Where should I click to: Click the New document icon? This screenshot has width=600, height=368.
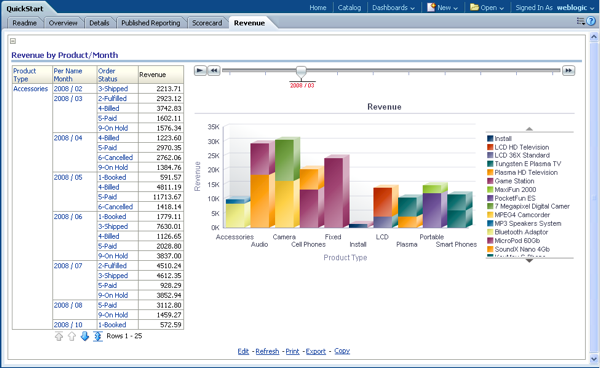click(431, 7)
